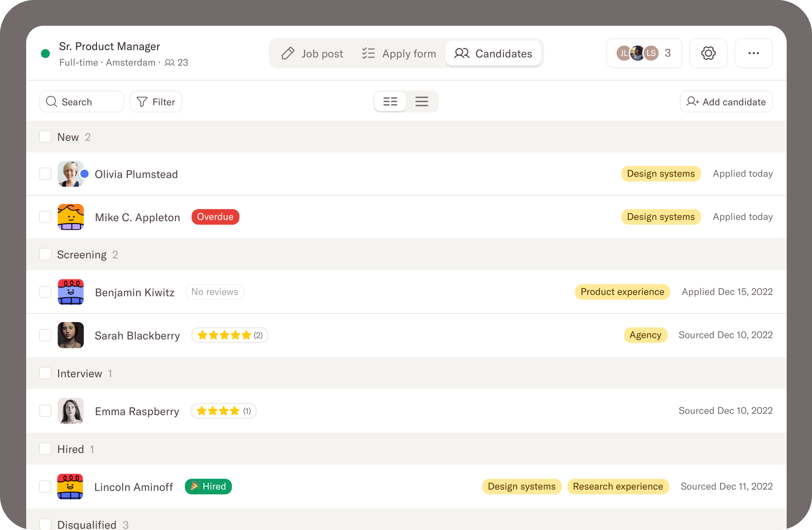Screen dimensions: 812x530
Task: Switch to the compact list view icon
Action: click(421, 102)
